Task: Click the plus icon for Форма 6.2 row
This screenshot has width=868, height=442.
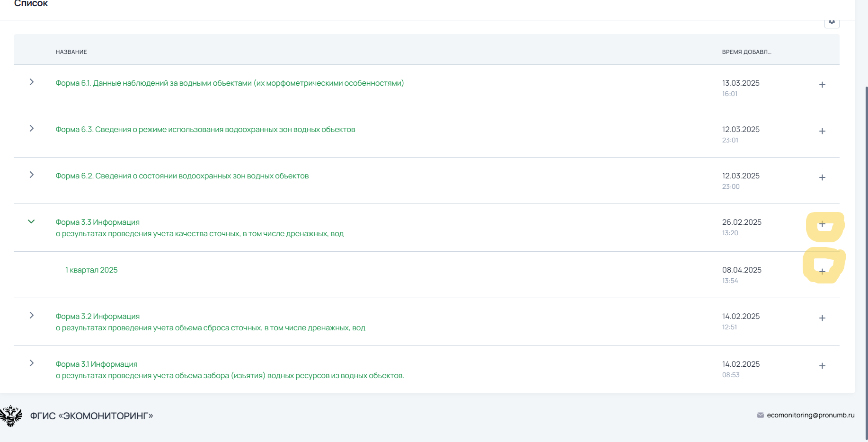Action: [822, 177]
